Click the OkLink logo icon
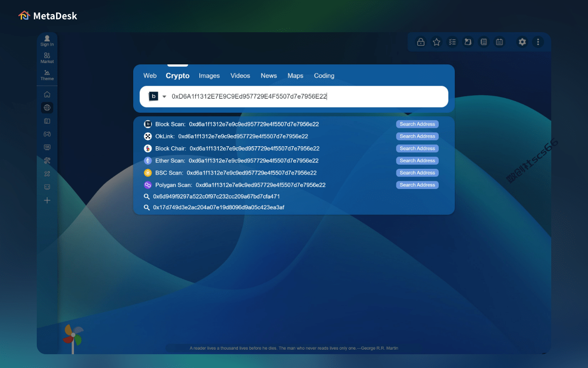This screenshot has height=368, width=588. click(148, 136)
